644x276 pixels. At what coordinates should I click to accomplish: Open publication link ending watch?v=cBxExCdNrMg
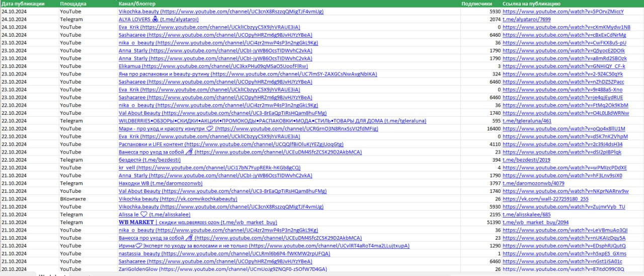[565, 35]
